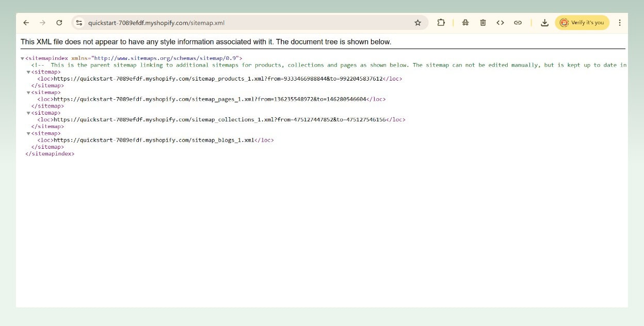Collapse the sitemapindex root node
The height and width of the screenshot is (326, 644).
click(x=22, y=58)
